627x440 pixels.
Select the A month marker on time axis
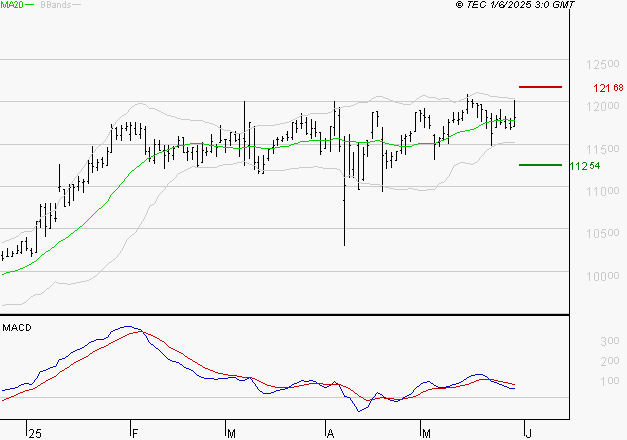(x=330, y=433)
